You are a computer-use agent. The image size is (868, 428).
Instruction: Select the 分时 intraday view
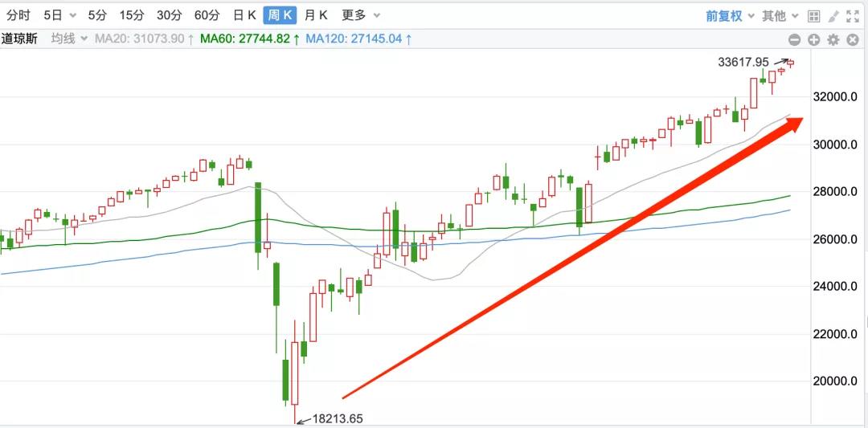coord(18,15)
